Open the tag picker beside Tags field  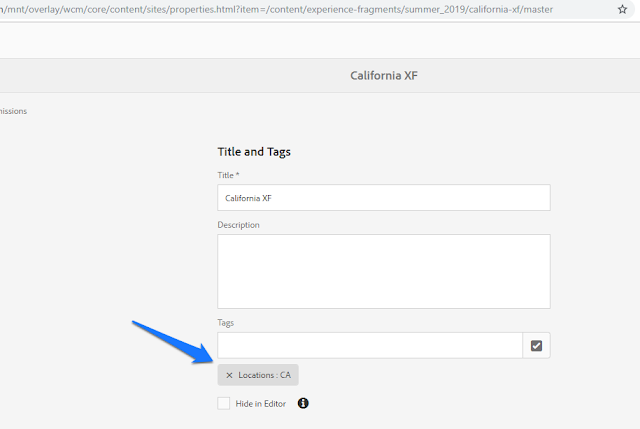coord(536,346)
